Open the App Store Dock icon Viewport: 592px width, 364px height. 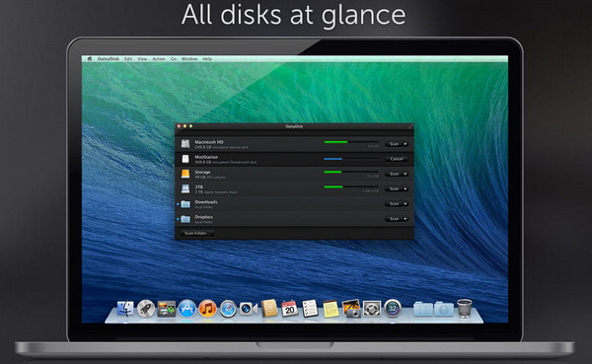click(187, 309)
